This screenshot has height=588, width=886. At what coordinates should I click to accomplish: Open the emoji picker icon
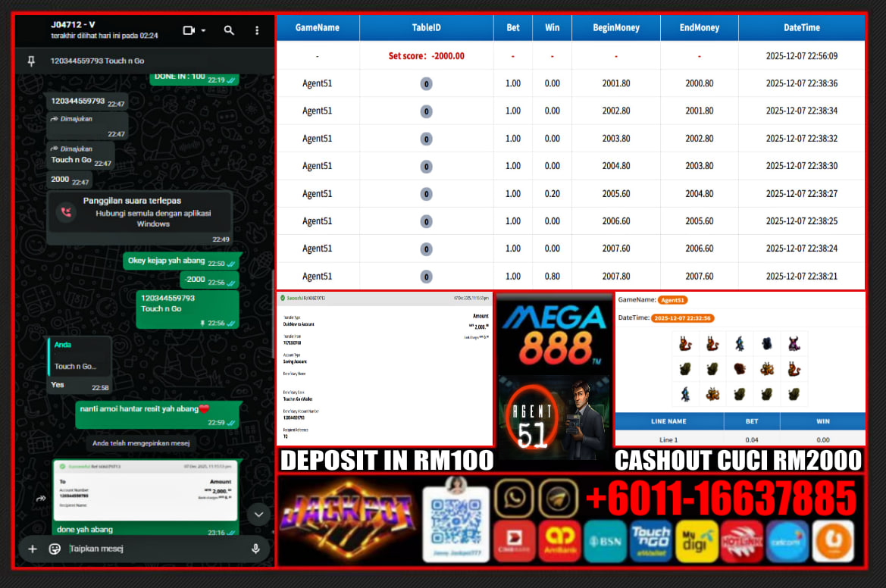[55, 549]
